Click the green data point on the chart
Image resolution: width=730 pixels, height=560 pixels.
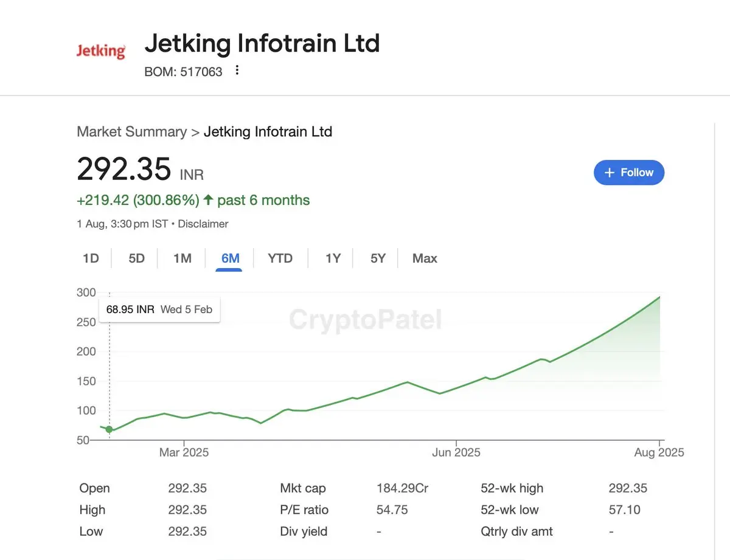click(x=109, y=429)
